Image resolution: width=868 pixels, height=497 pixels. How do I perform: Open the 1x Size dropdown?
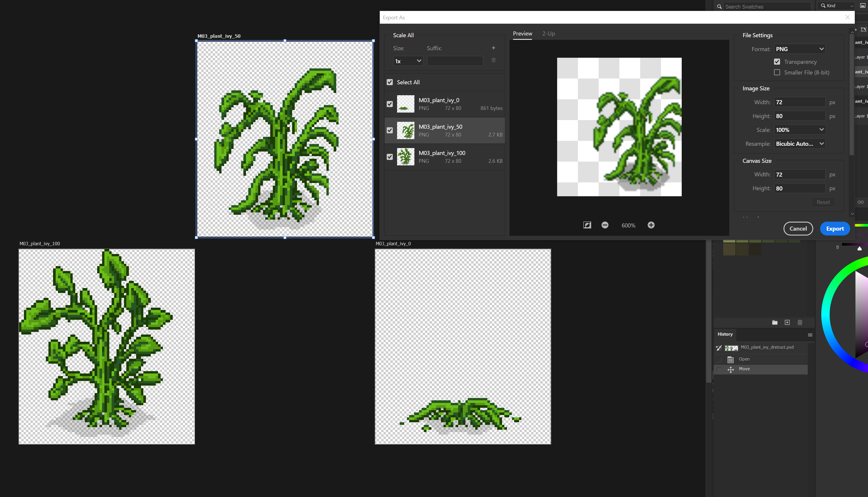click(x=408, y=61)
